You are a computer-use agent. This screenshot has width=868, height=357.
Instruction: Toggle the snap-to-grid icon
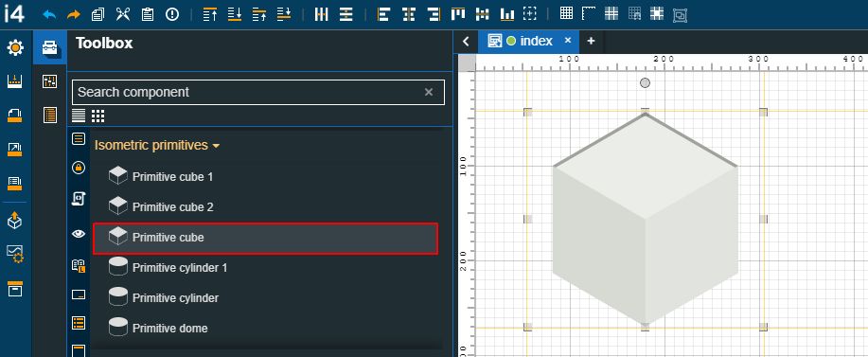point(657,14)
